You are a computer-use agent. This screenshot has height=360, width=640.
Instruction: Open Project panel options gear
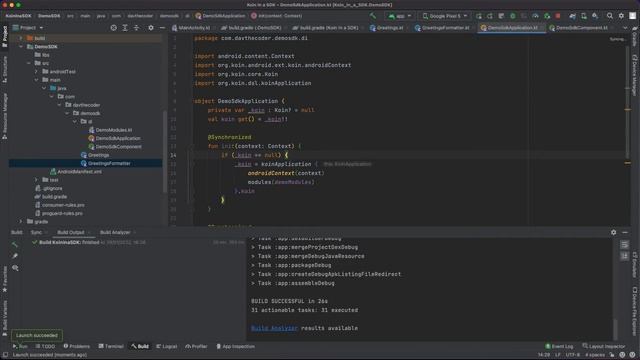pos(151,28)
